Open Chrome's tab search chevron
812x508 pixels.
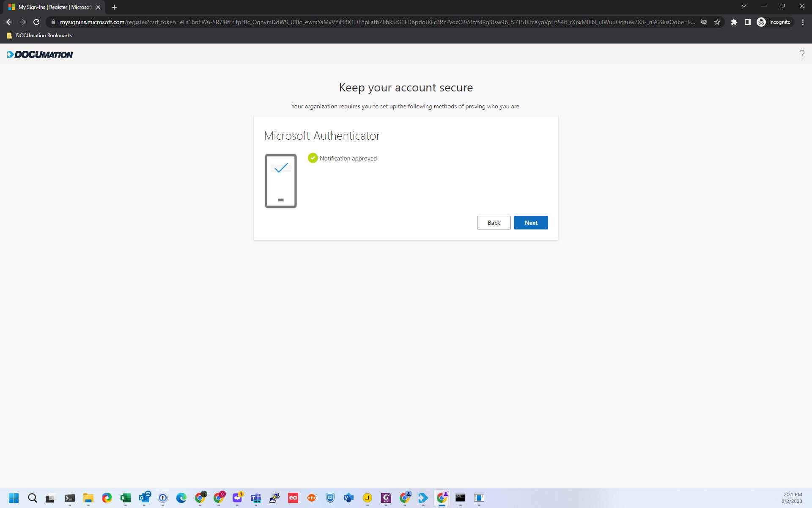[x=743, y=6]
